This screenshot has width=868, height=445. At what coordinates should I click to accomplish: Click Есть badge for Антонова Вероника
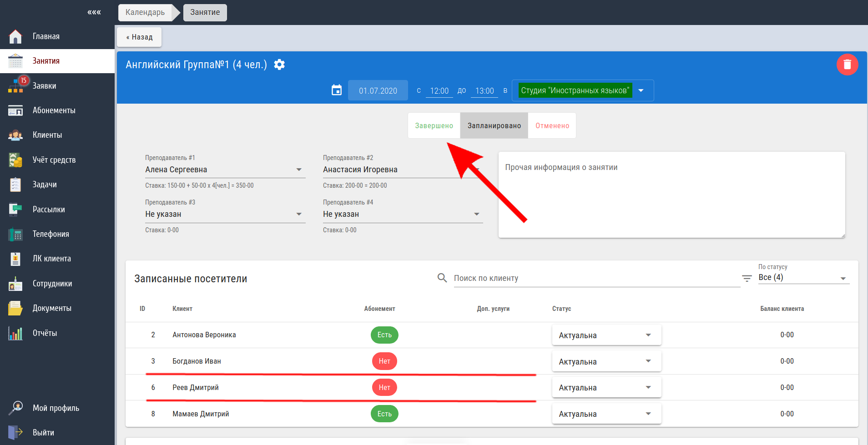click(x=384, y=335)
